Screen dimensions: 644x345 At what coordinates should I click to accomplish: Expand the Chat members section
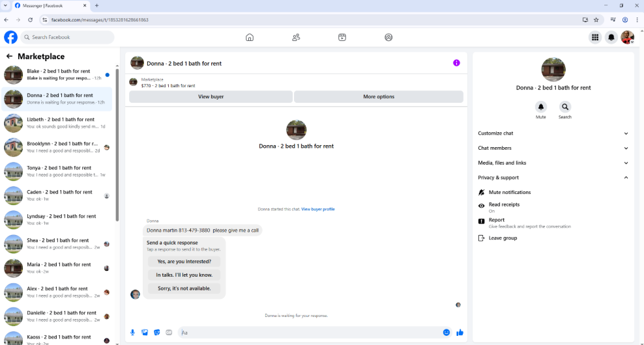pos(553,148)
